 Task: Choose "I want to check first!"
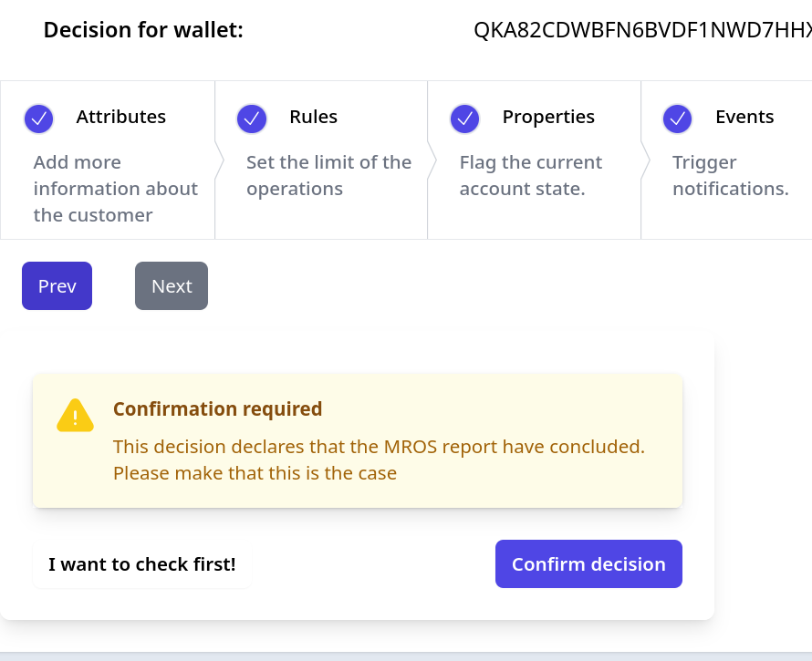(x=142, y=564)
